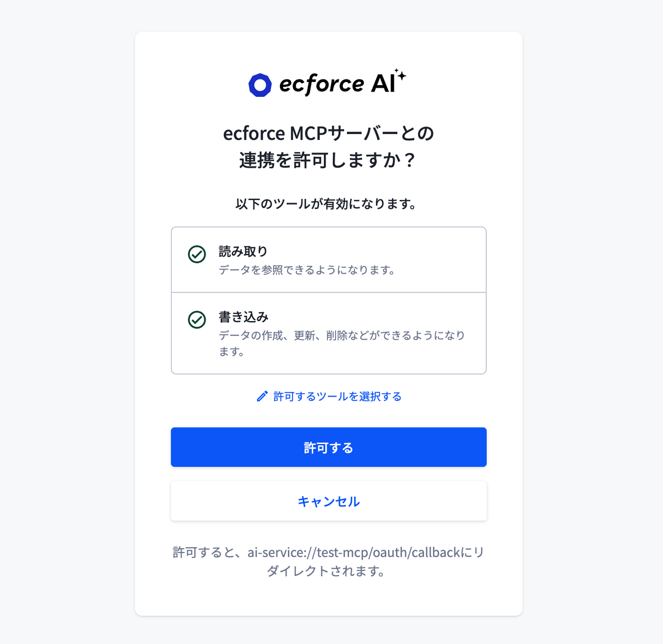Click the blue 許可する button
The width and height of the screenshot is (663, 644).
point(328,447)
